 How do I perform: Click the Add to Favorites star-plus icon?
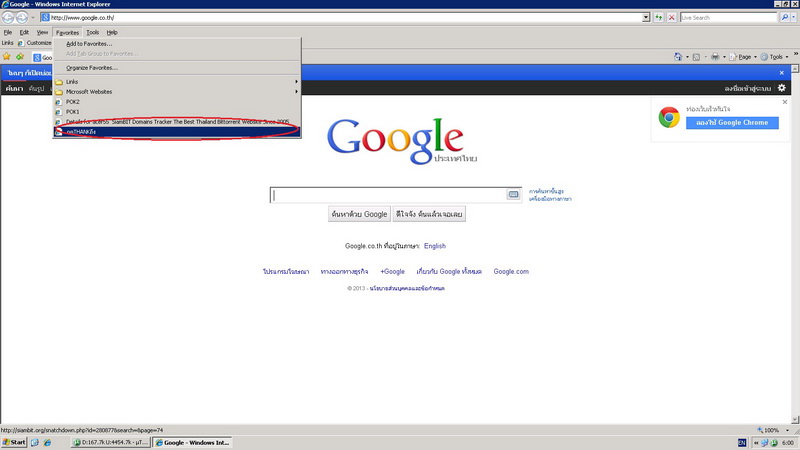(20, 57)
